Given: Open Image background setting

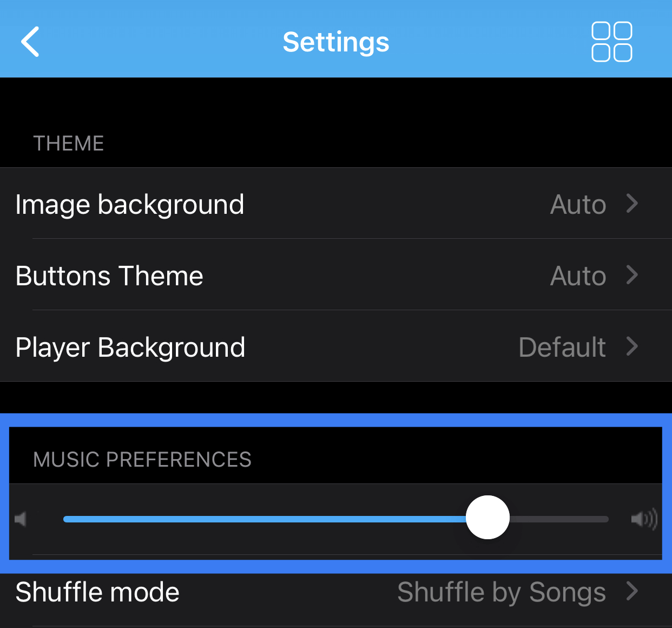Looking at the screenshot, I should [x=336, y=204].
